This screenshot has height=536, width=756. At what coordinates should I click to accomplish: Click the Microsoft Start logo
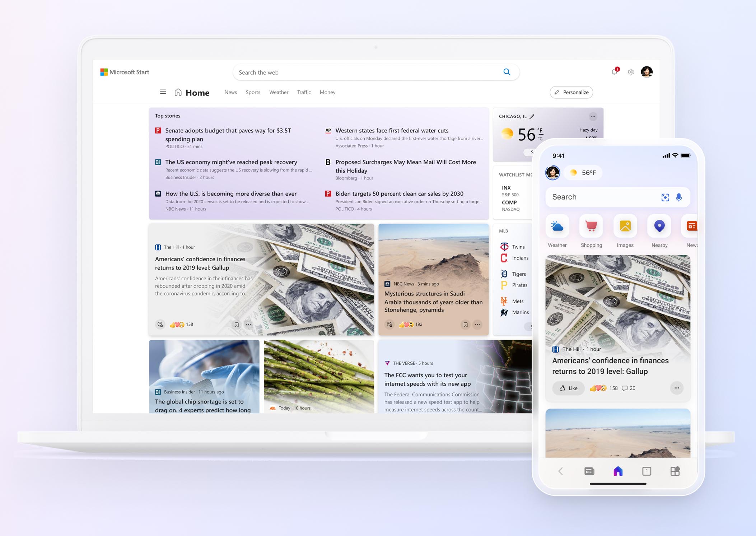[x=125, y=72]
